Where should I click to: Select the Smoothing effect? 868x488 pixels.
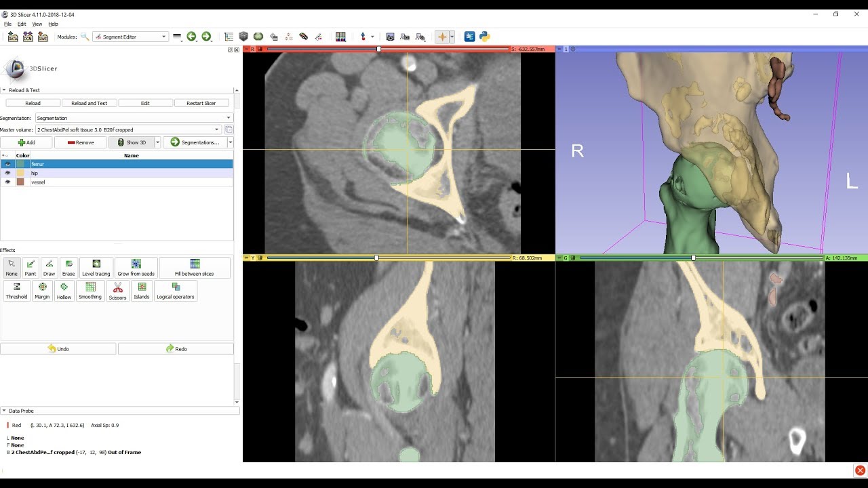pyautogui.click(x=90, y=291)
